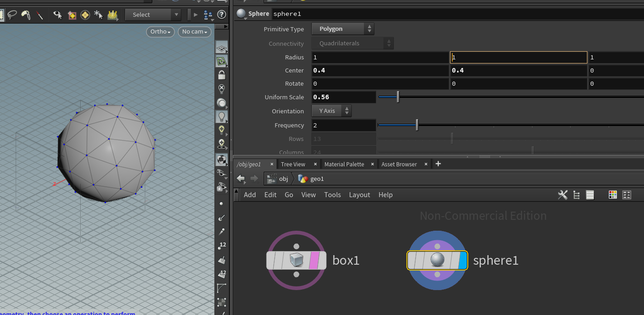644x315 pixels.
Task: Open the Orientation Y Axis dropdown
Action: [x=331, y=111]
